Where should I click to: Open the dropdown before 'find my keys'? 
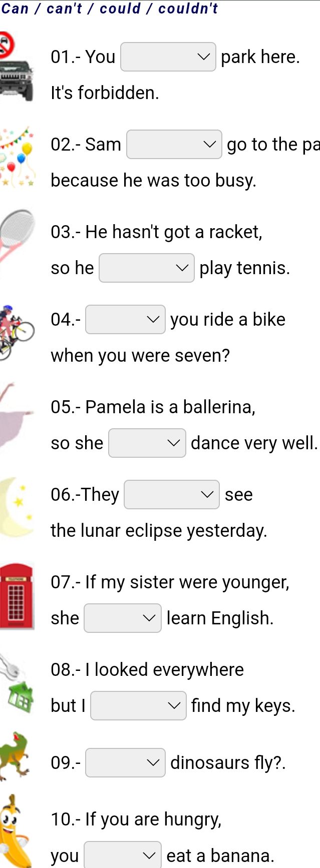(138, 706)
